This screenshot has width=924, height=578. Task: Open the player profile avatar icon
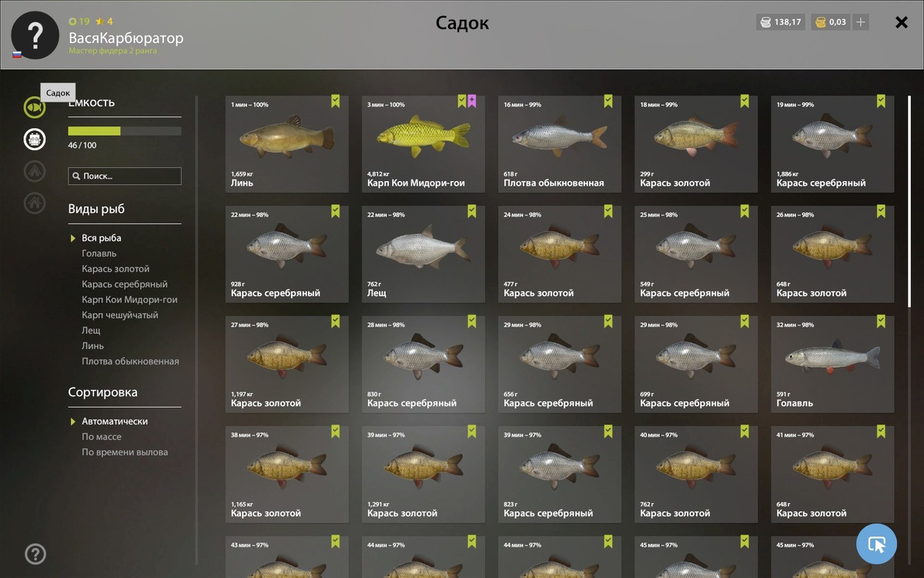[x=35, y=35]
